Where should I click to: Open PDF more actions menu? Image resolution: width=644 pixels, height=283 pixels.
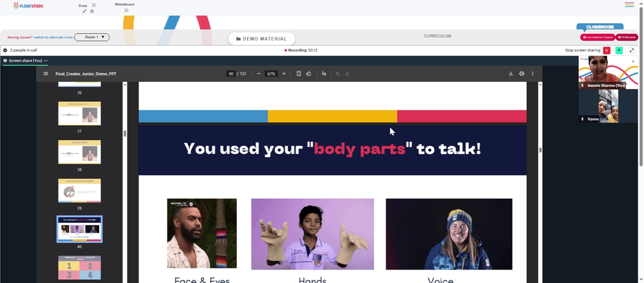tap(533, 73)
